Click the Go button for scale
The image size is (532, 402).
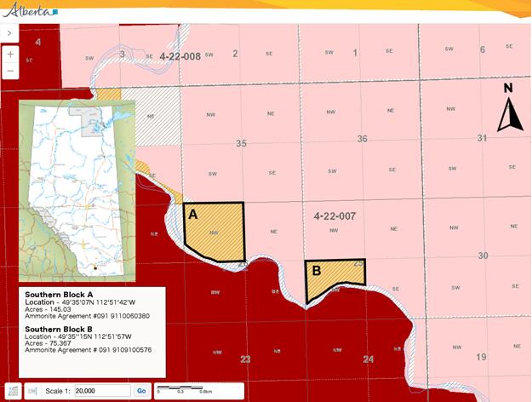(x=141, y=390)
